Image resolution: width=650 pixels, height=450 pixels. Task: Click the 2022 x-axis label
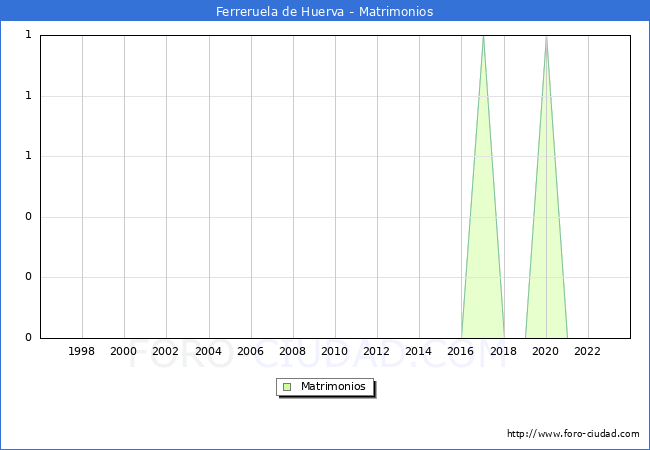click(587, 351)
